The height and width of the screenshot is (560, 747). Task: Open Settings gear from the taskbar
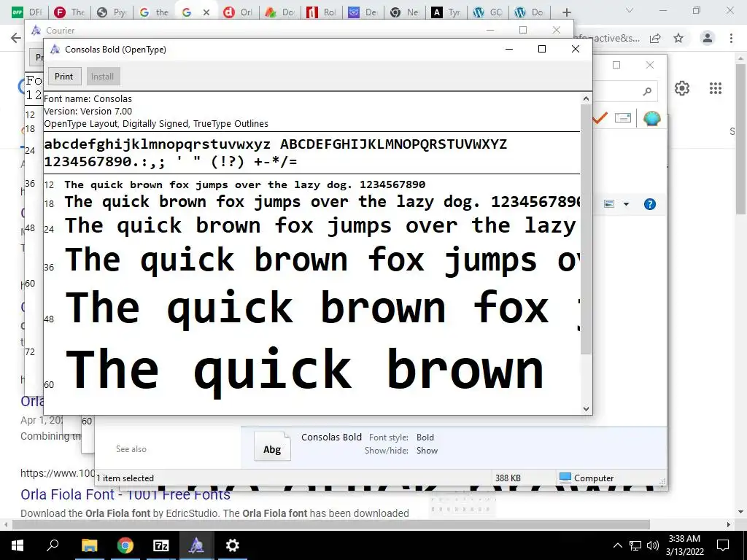click(x=233, y=545)
